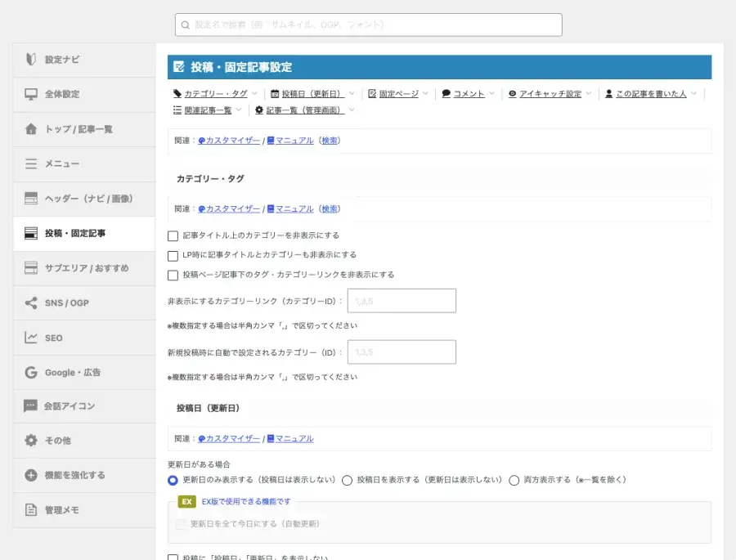Open マニュアル link under カテゴリー・タグ heading
Image resolution: width=736 pixels, height=560 pixels.
(290, 209)
